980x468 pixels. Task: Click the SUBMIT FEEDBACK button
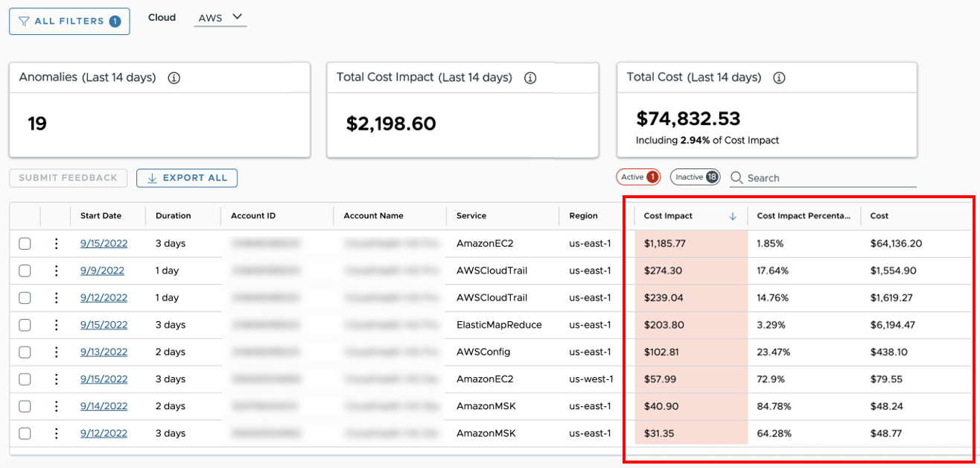[x=68, y=178]
